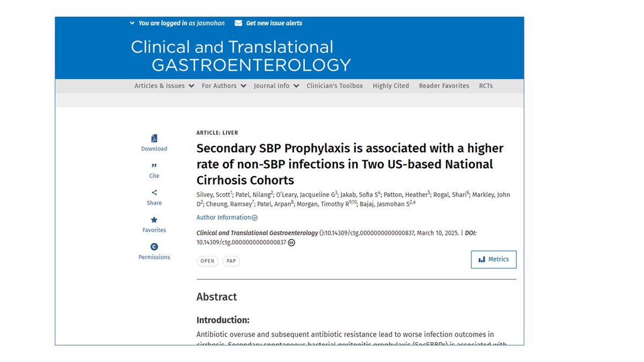Screen dimensions: 644x362
Task: Click the Favorites star icon
Action: click(154, 220)
